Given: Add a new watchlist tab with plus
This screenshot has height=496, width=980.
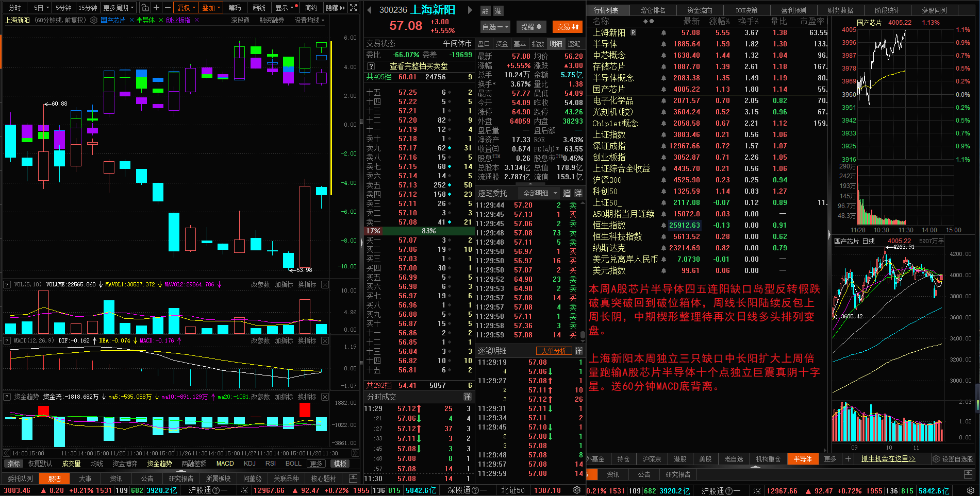Looking at the screenshot, I should pos(848,459).
